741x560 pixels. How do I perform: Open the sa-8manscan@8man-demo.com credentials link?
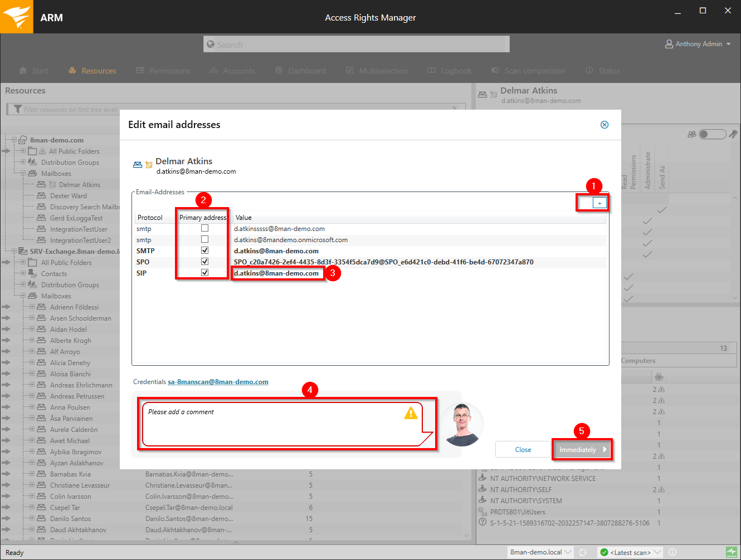pos(218,382)
